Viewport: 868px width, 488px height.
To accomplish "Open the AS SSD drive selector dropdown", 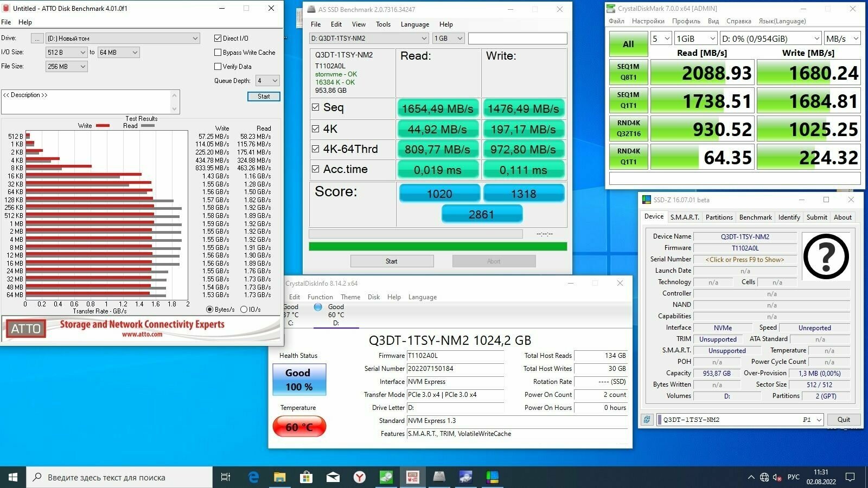I will [369, 38].
